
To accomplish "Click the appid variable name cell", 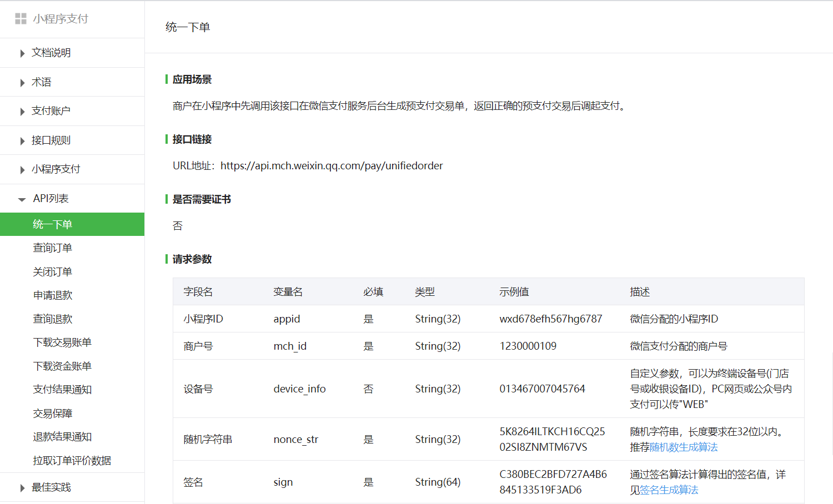I will (287, 319).
